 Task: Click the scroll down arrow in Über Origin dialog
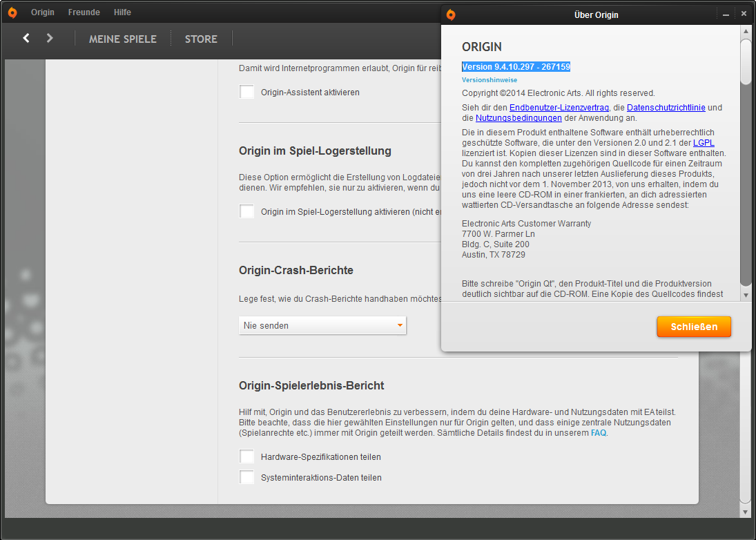(746, 295)
